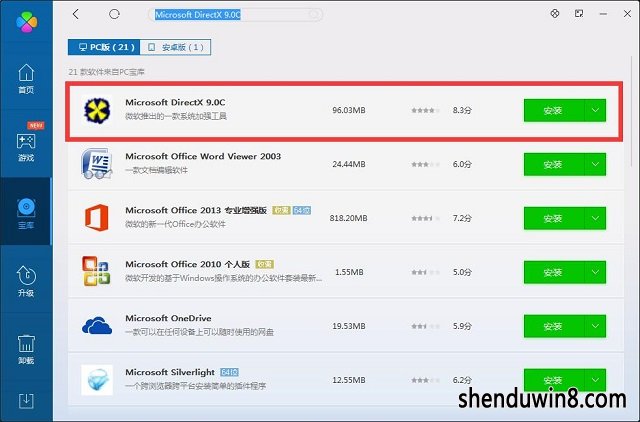Viewport: 640px width, 422px height.
Task: Open the 升级 upgrade section
Action: coord(26,281)
